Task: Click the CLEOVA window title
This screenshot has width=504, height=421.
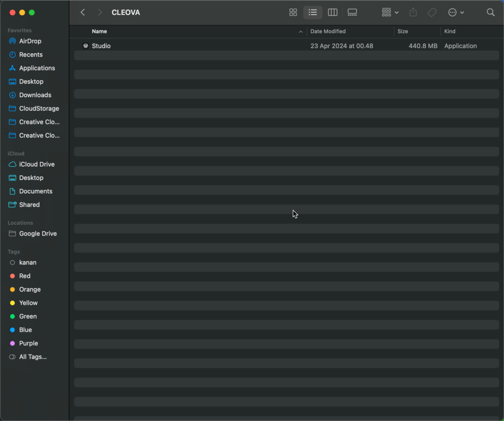Action: [x=126, y=12]
